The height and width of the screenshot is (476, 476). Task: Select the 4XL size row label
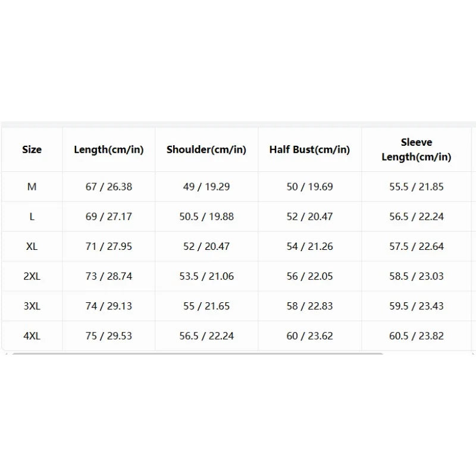tap(32, 336)
